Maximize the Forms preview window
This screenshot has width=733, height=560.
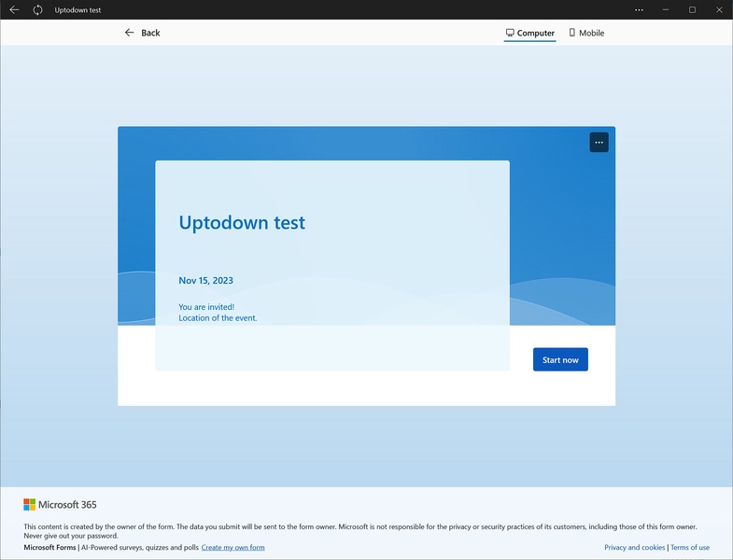click(x=692, y=9)
